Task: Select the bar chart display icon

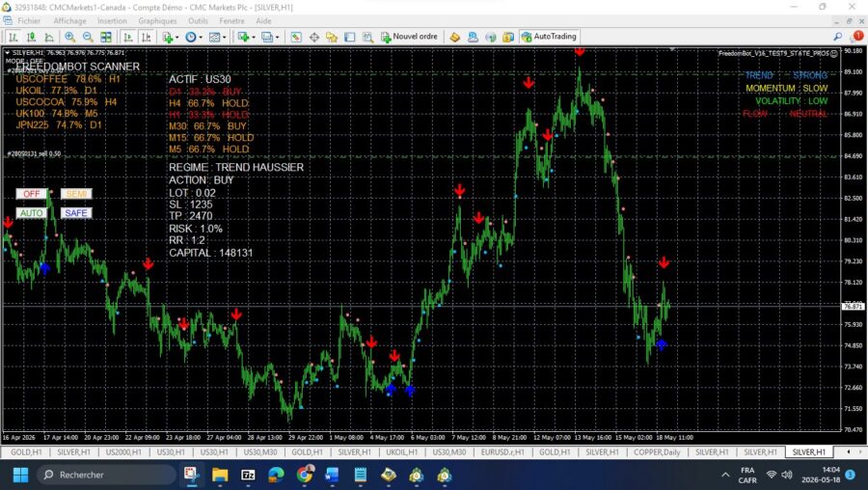Action: tap(14, 37)
